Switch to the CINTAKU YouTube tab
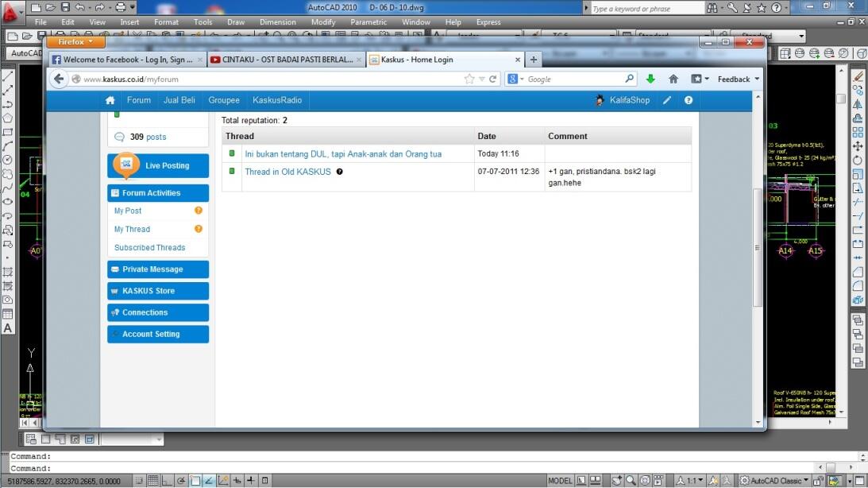This screenshot has height=488, width=868. click(286, 60)
